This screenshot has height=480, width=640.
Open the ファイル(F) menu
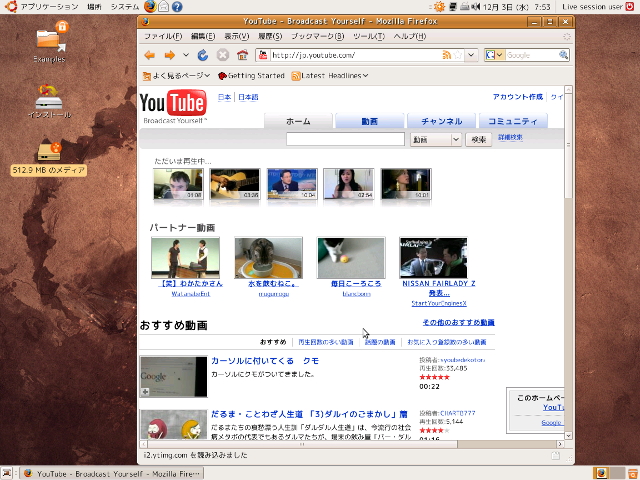(163, 36)
